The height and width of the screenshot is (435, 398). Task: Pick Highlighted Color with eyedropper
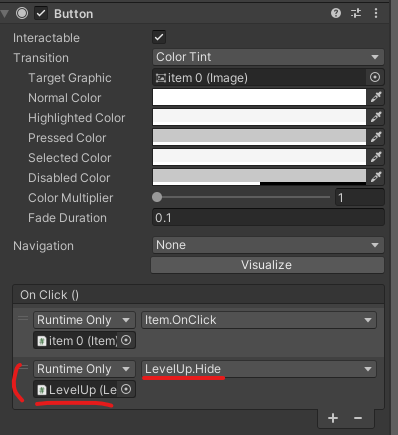(x=376, y=117)
